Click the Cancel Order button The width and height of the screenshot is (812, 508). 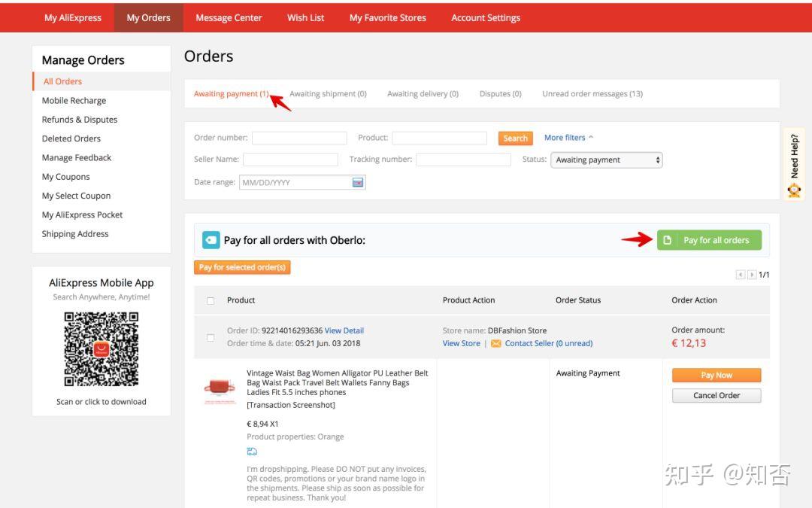(717, 396)
